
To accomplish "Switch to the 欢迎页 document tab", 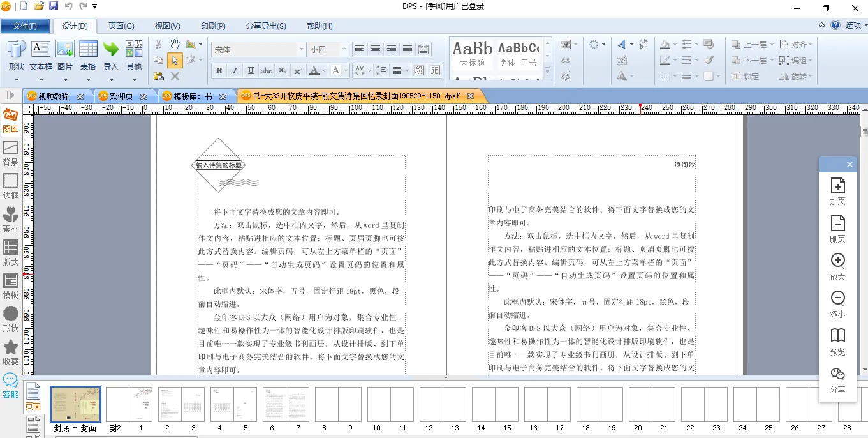I will pos(121,96).
